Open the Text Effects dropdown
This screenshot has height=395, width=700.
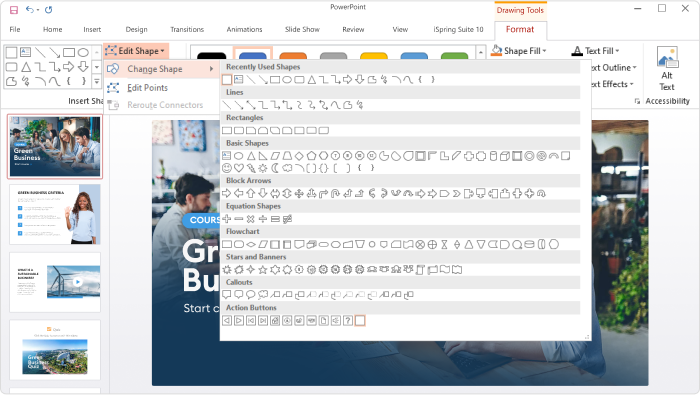point(631,84)
